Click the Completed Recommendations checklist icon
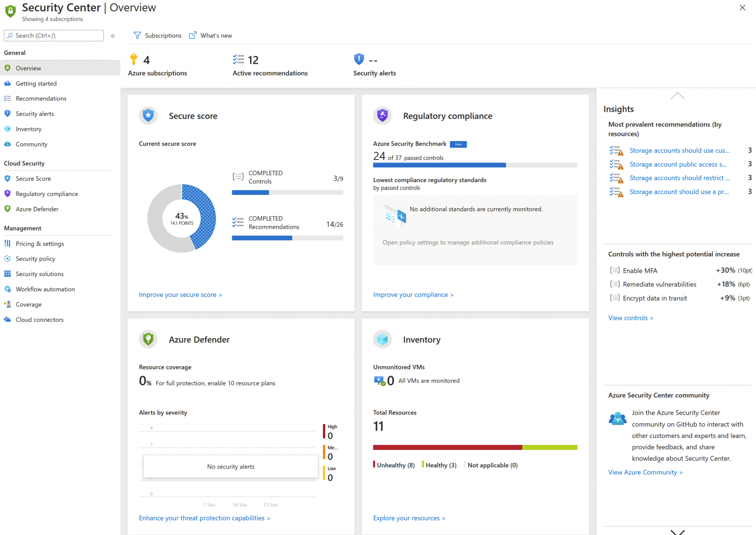This screenshot has height=535, width=756. pos(238,222)
